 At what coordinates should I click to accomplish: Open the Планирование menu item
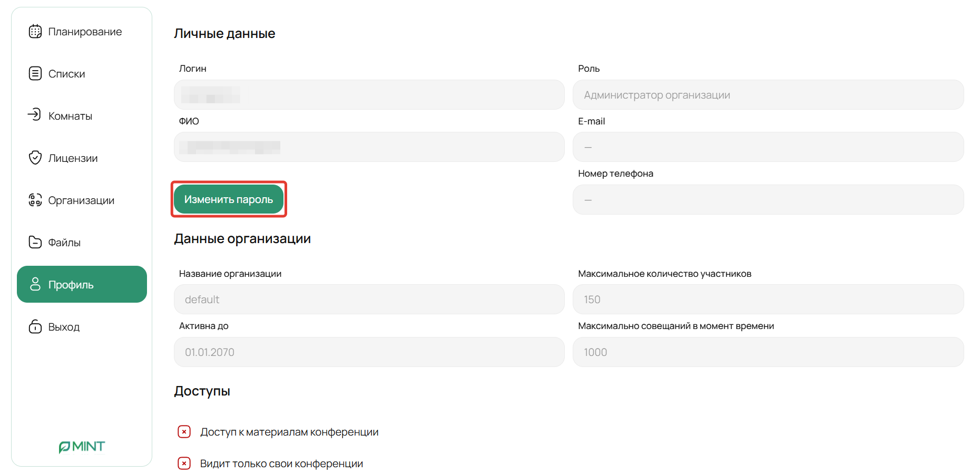(x=85, y=32)
